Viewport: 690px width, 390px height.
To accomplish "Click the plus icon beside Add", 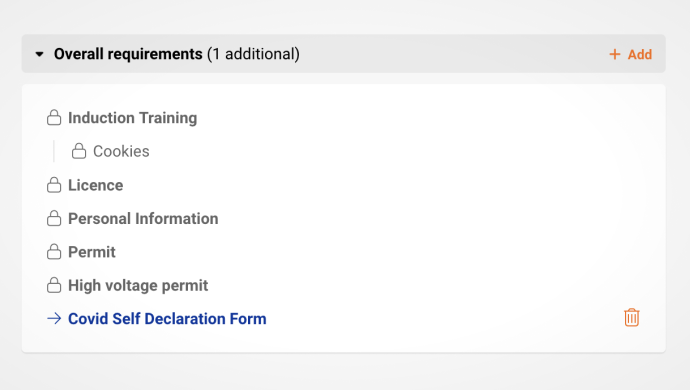I will (x=614, y=54).
